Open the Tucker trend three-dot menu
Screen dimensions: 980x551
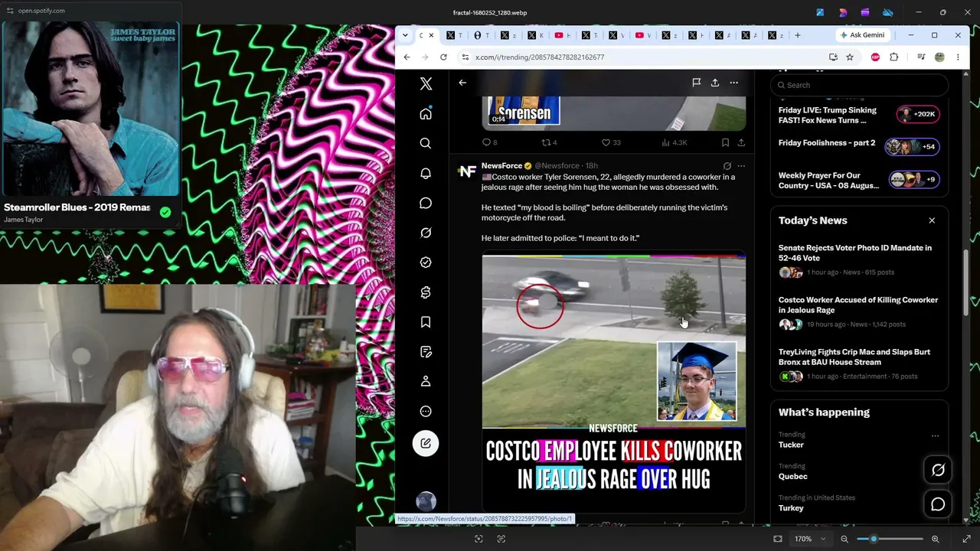(935, 435)
